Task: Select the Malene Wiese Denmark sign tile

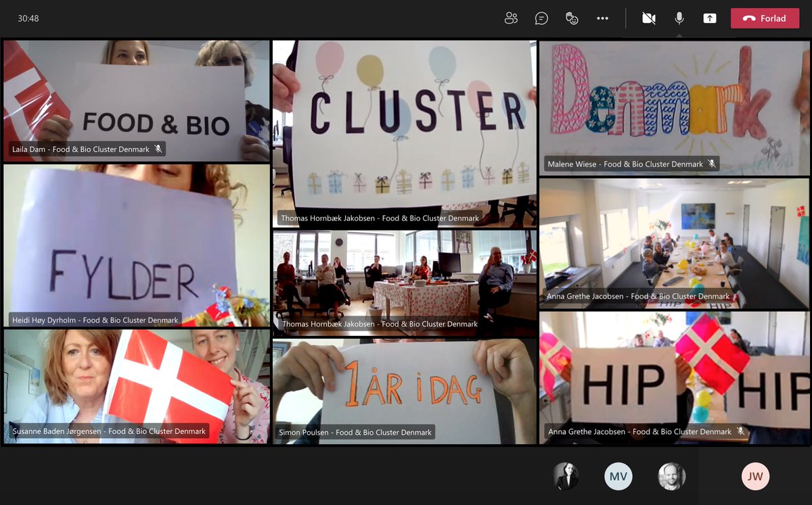Action: (674, 107)
